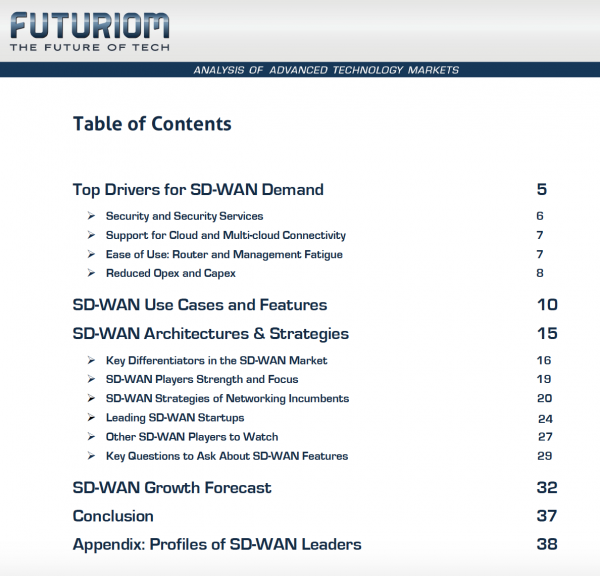600x576 pixels.
Task: Open 'Key Differentiators in the SD-WAN Market'
Action: point(217,360)
